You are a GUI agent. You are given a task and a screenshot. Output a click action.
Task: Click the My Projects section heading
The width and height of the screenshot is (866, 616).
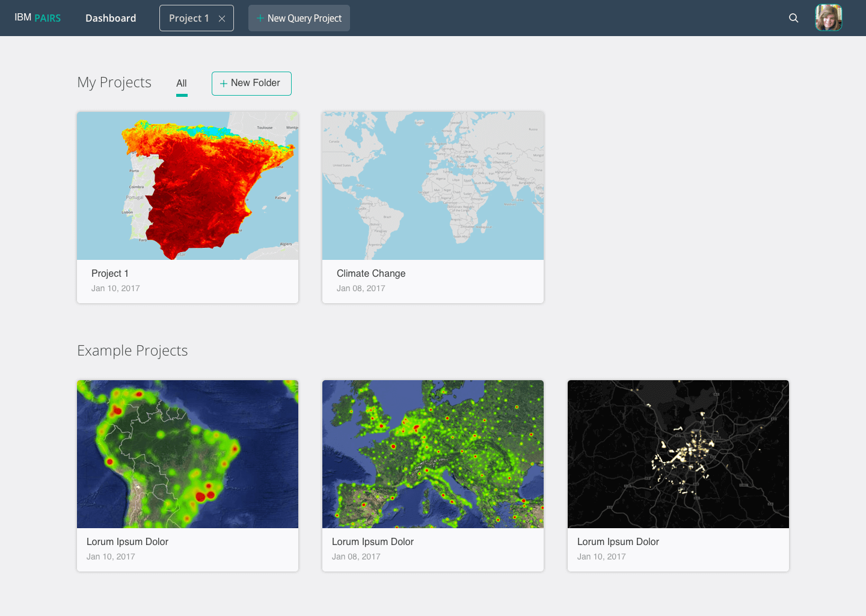point(114,82)
